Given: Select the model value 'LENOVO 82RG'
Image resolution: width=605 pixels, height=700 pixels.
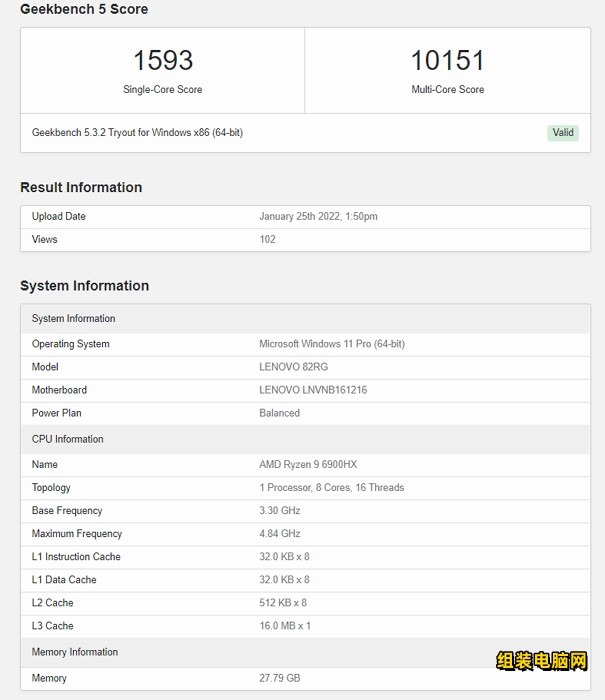Looking at the screenshot, I should [293, 367].
